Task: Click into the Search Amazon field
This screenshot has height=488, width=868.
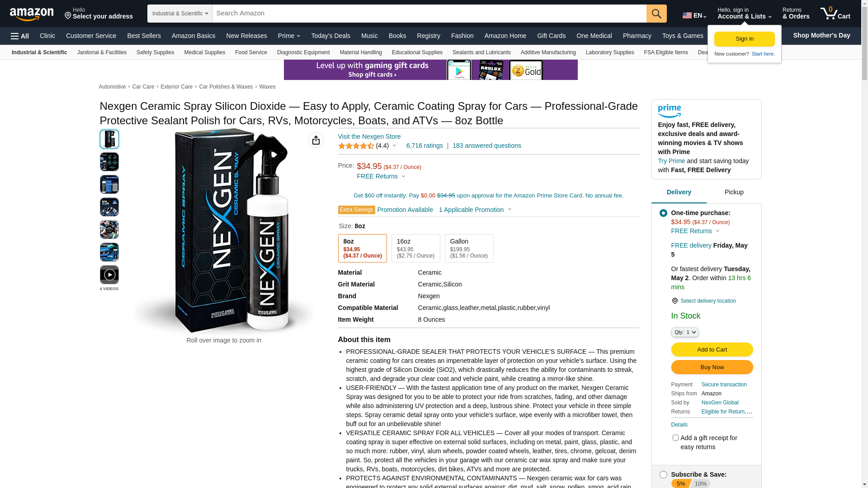Action: point(429,14)
